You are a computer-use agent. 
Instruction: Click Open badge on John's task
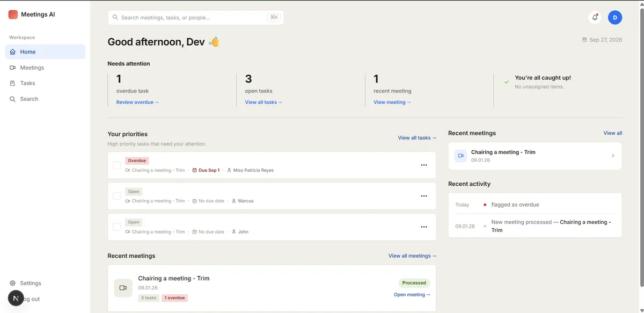134,222
